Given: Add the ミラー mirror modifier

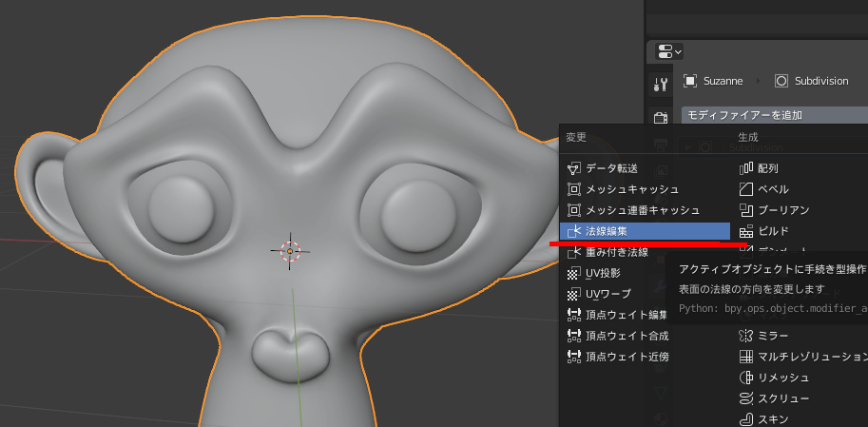Looking at the screenshot, I should pos(801,336).
